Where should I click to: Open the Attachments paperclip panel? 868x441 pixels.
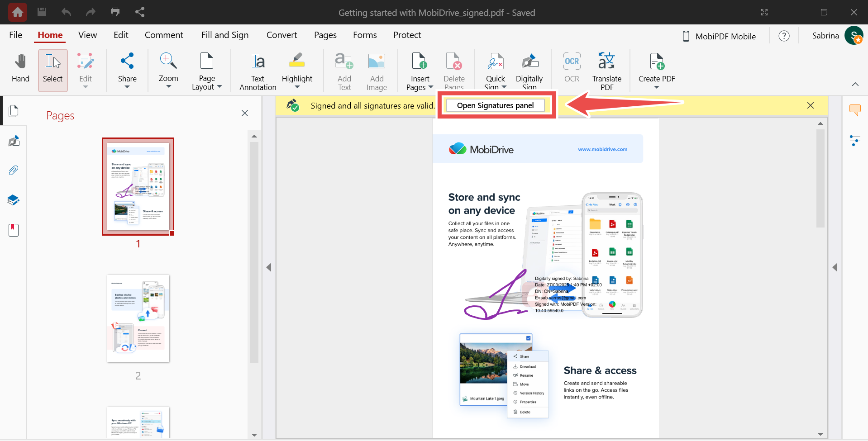click(x=14, y=171)
